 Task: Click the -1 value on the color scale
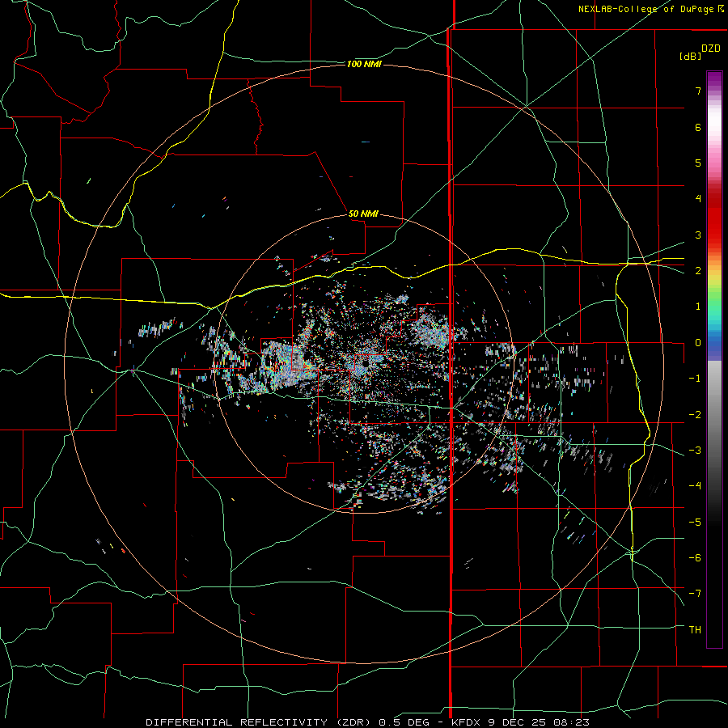tap(695, 379)
